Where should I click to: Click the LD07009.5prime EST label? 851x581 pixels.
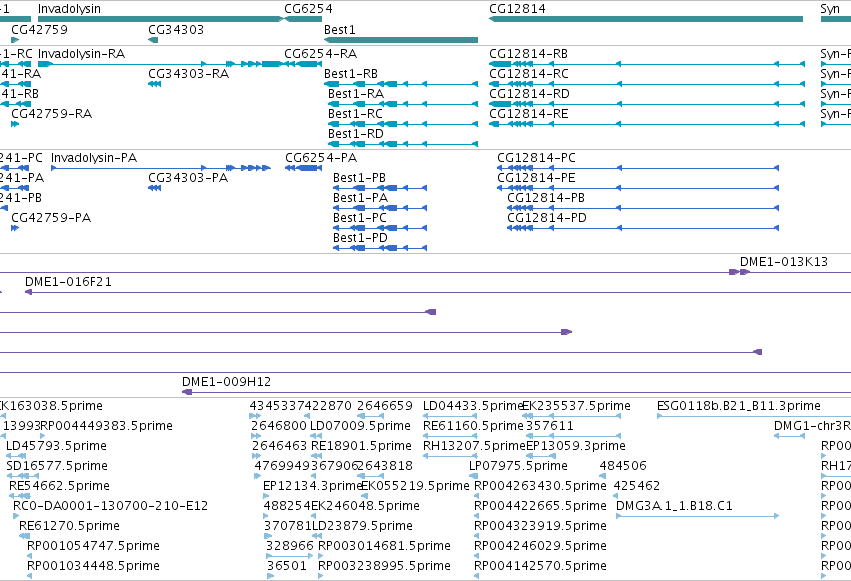point(360,426)
